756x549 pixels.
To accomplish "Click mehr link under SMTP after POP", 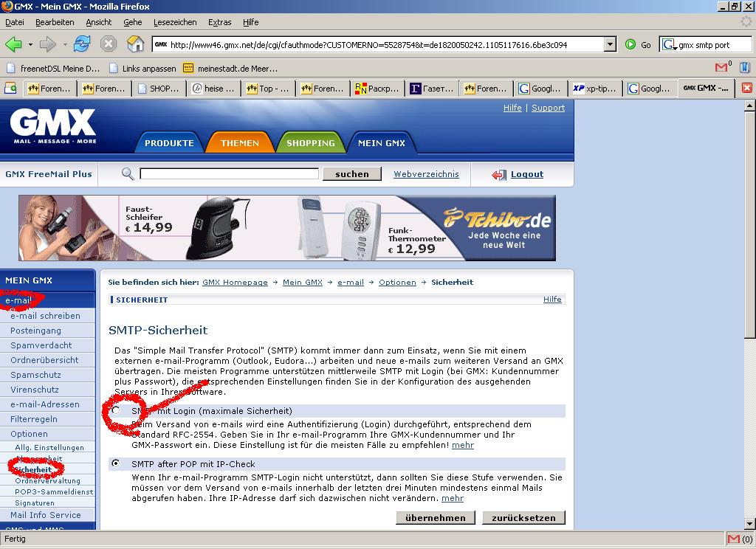I will pos(453,498).
